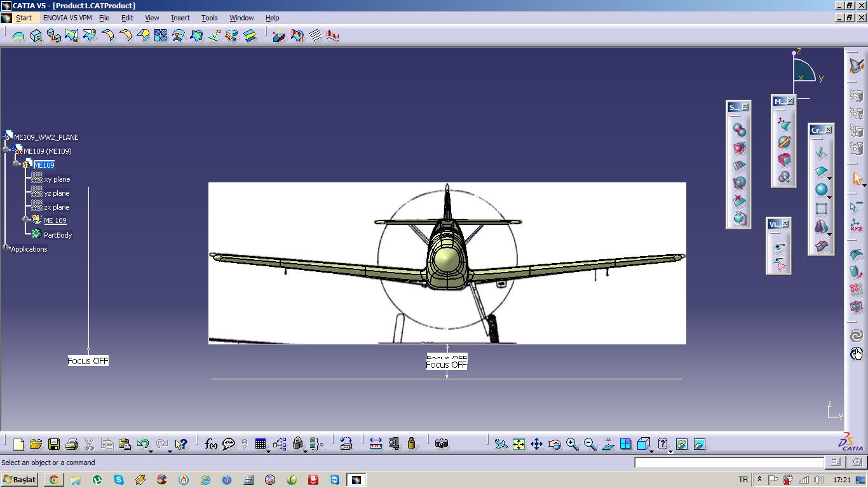Click the Zoom Out magnifier
868x488 pixels.
click(x=590, y=444)
